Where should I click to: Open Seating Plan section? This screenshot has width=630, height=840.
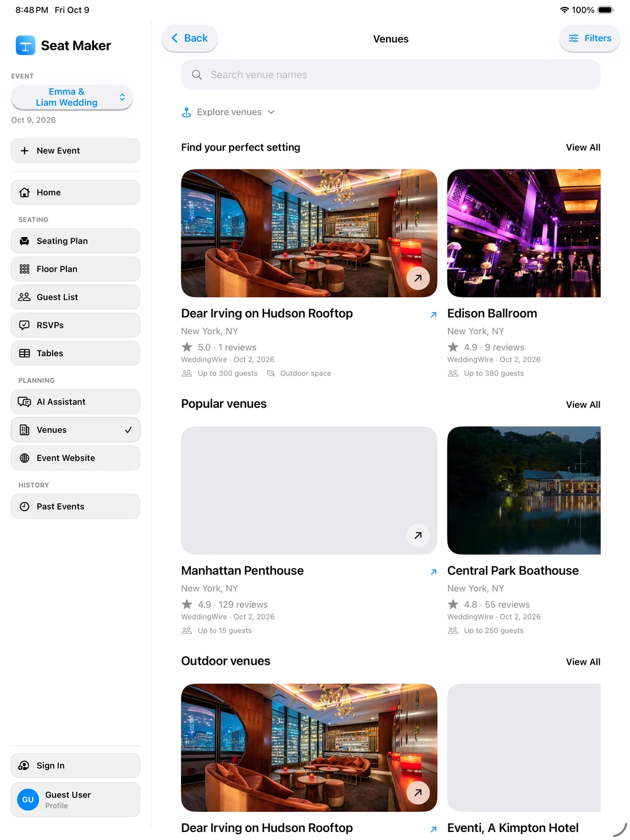[x=76, y=241]
